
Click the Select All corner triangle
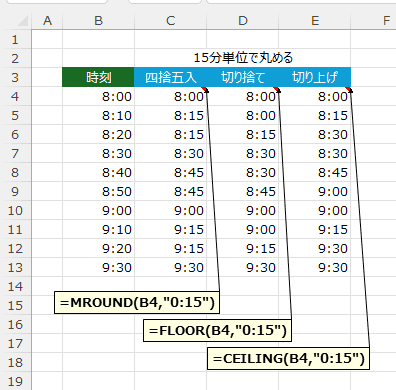[22, 21]
